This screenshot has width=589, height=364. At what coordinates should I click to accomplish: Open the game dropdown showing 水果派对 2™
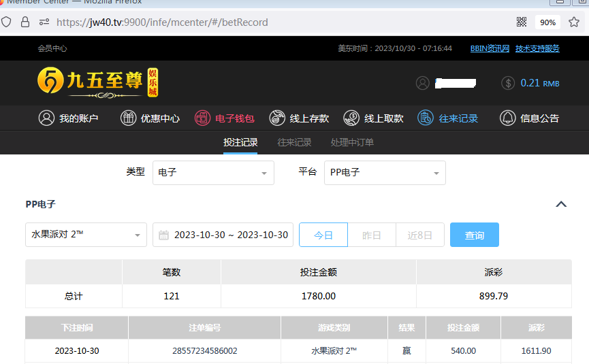[x=86, y=235]
